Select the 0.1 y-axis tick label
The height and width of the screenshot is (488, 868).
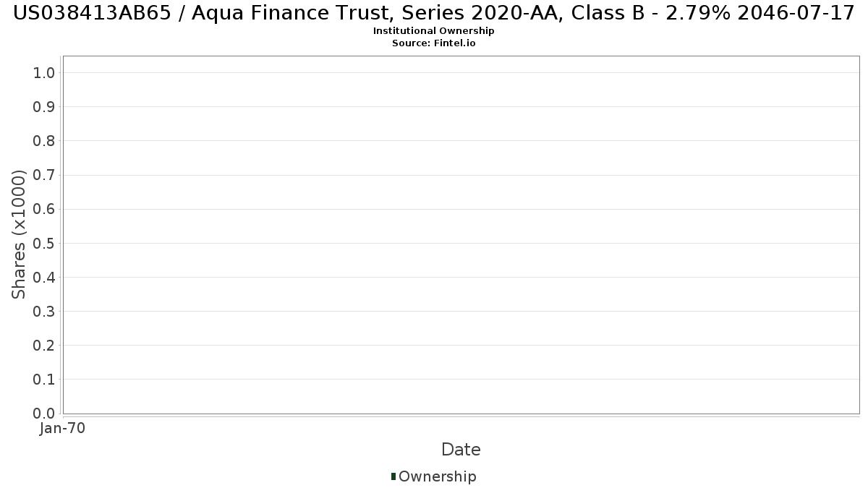pos(44,380)
